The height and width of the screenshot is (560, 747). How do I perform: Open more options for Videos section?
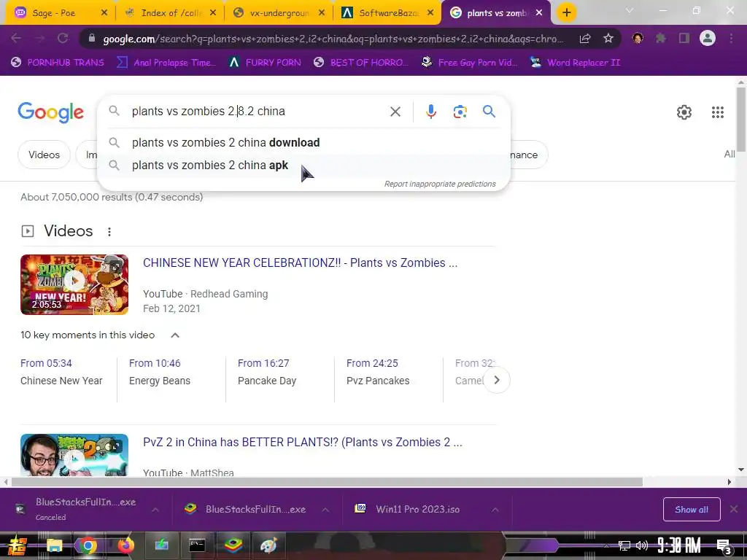click(x=109, y=231)
